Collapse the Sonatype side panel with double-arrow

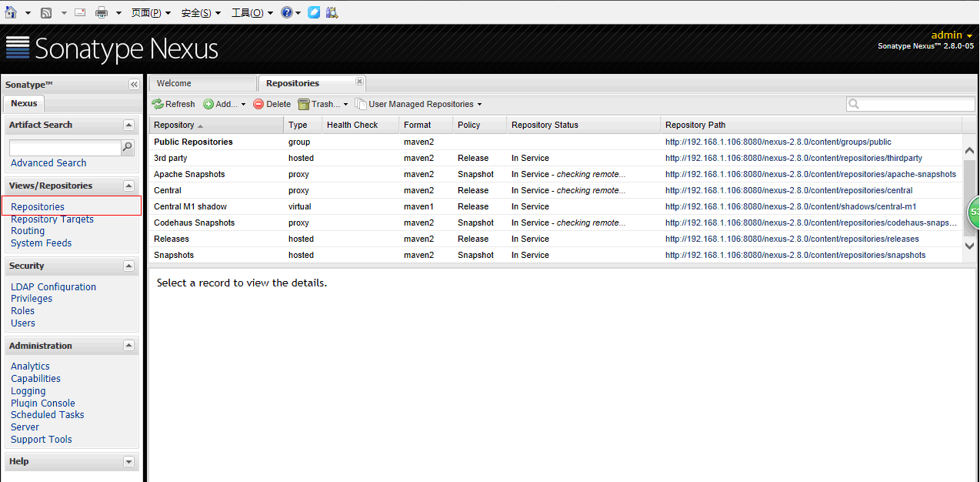134,84
